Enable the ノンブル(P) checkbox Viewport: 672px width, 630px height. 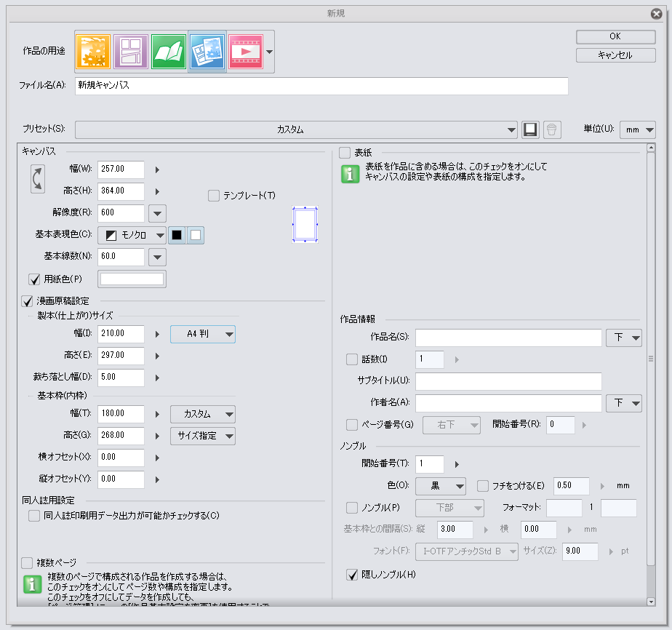pyautogui.click(x=352, y=508)
